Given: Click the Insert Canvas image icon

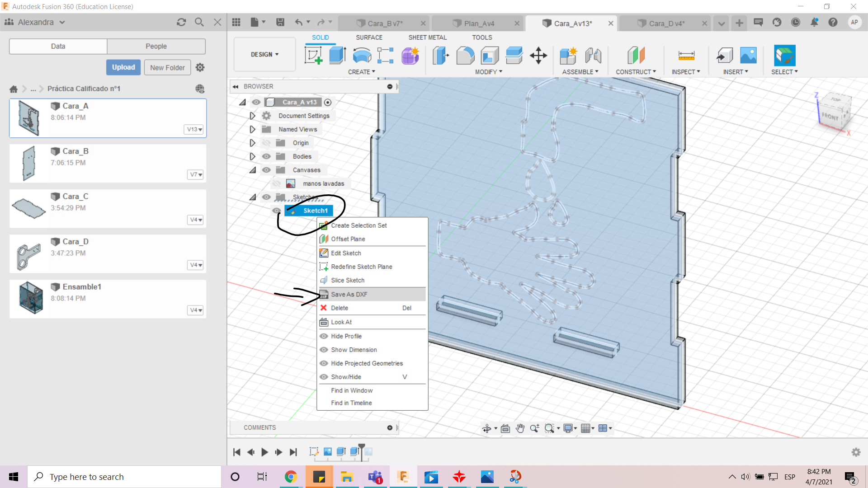Looking at the screenshot, I should pyautogui.click(x=748, y=56).
